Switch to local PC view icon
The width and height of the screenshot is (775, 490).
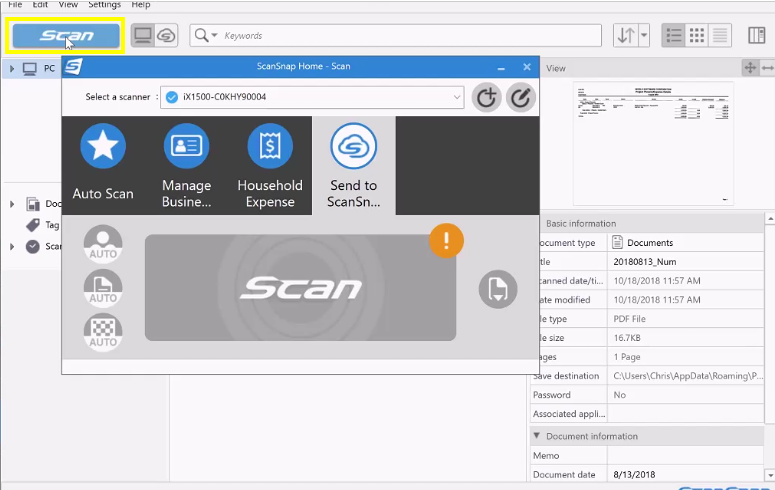[x=143, y=36]
